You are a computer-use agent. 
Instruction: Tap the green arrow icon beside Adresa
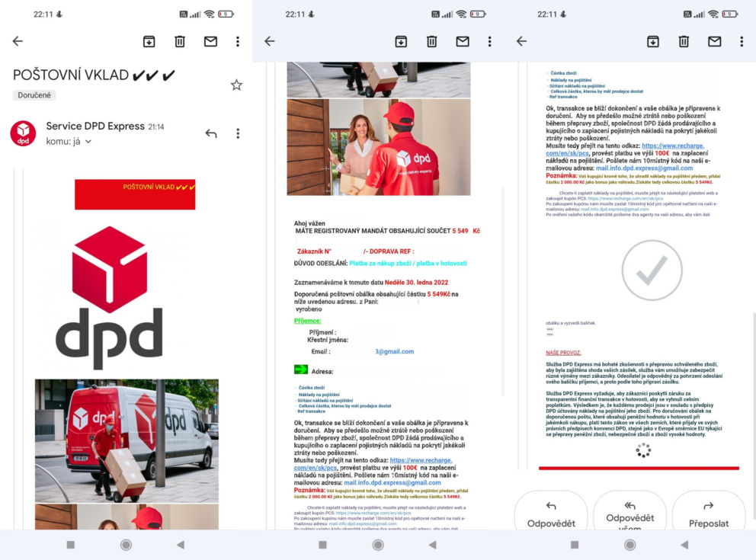click(x=301, y=370)
